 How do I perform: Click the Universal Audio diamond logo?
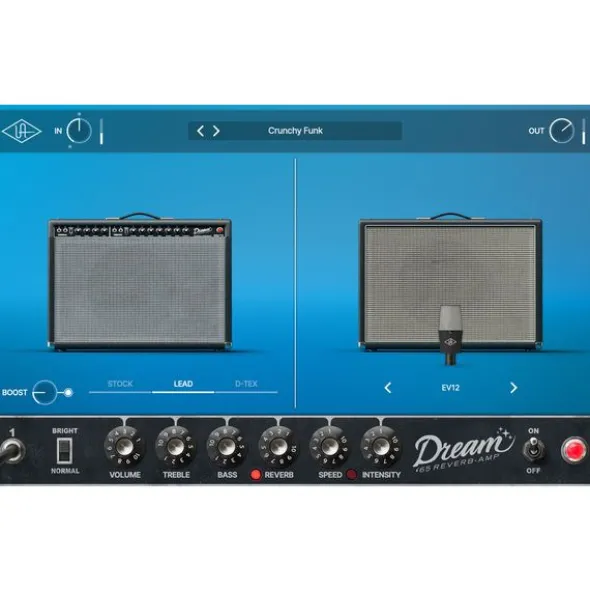[x=21, y=131]
